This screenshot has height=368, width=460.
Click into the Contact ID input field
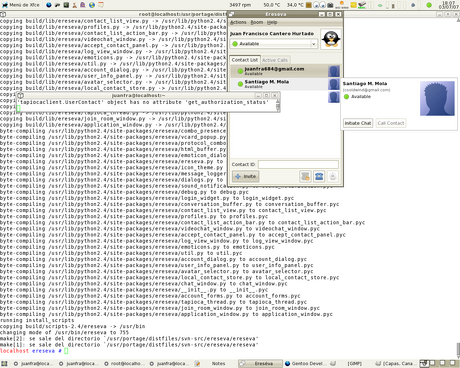coord(298,164)
